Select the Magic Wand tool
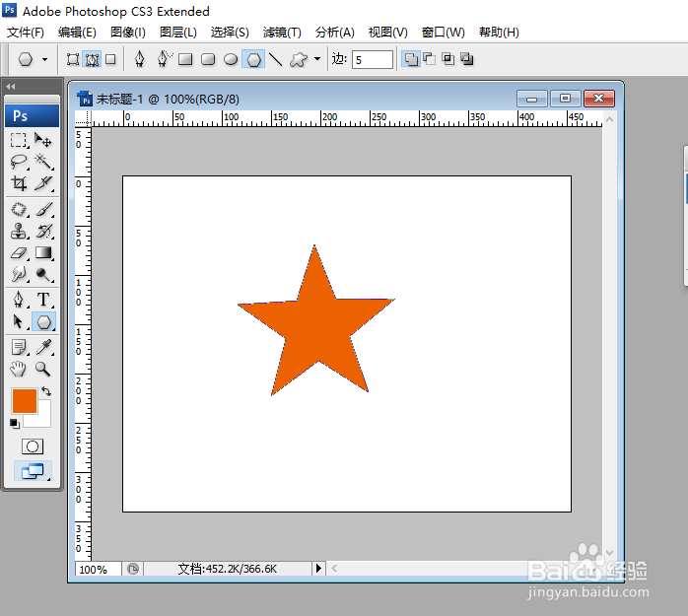Image resolution: width=688 pixels, height=616 pixels. 43,162
